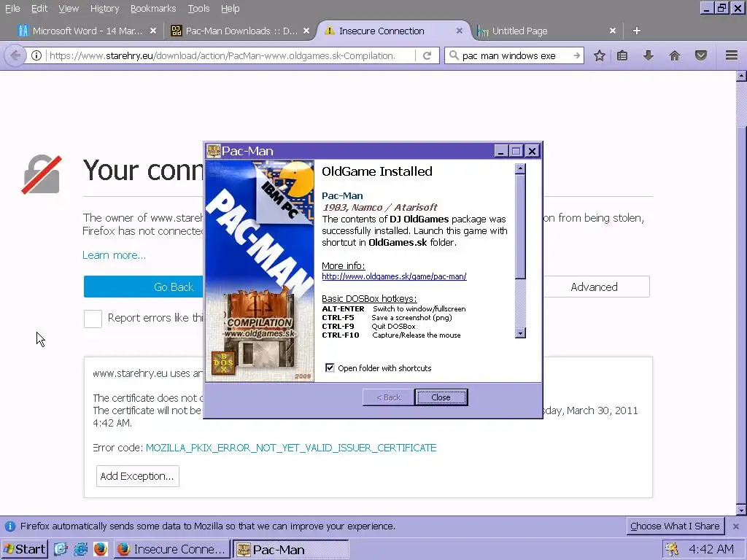Click the Advanced button

[596, 287]
